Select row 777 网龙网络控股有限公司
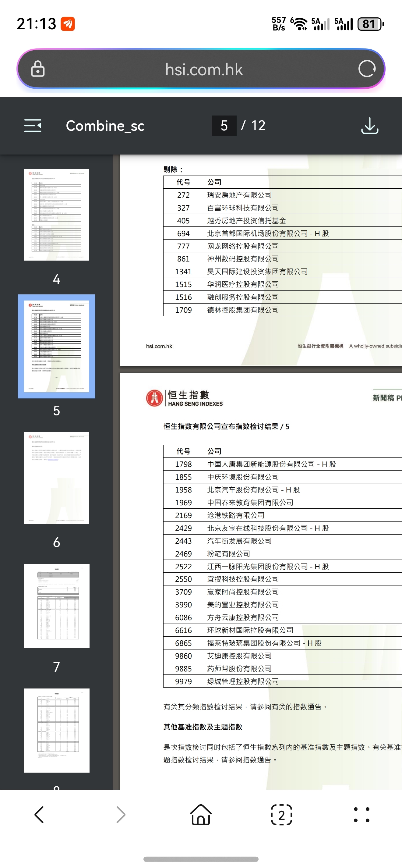 pyautogui.click(x=283, y=246)
